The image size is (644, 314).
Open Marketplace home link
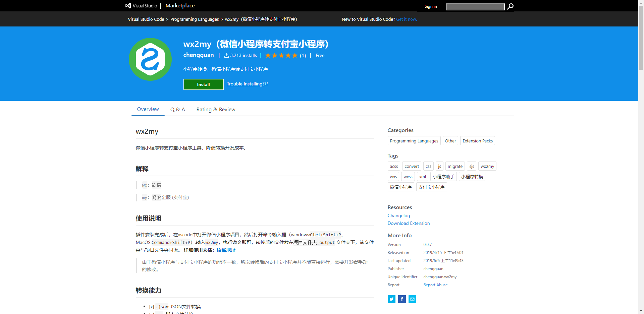tap(180, 6)
